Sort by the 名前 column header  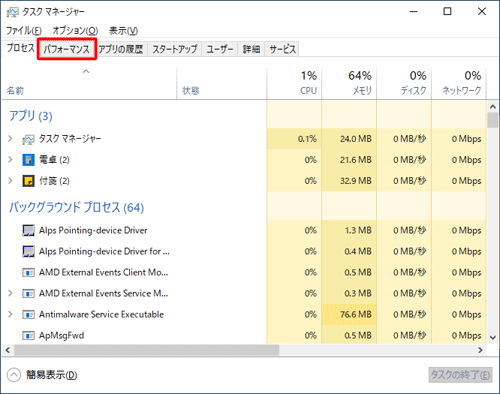coord(89,84)
